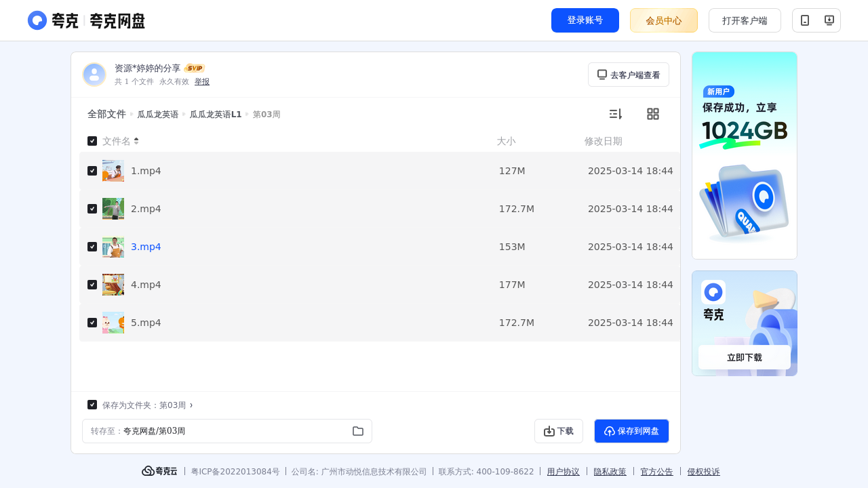This screenshot has width=868, height=488.
Task: Click file name 4.mp4
Action: (146, 285)
